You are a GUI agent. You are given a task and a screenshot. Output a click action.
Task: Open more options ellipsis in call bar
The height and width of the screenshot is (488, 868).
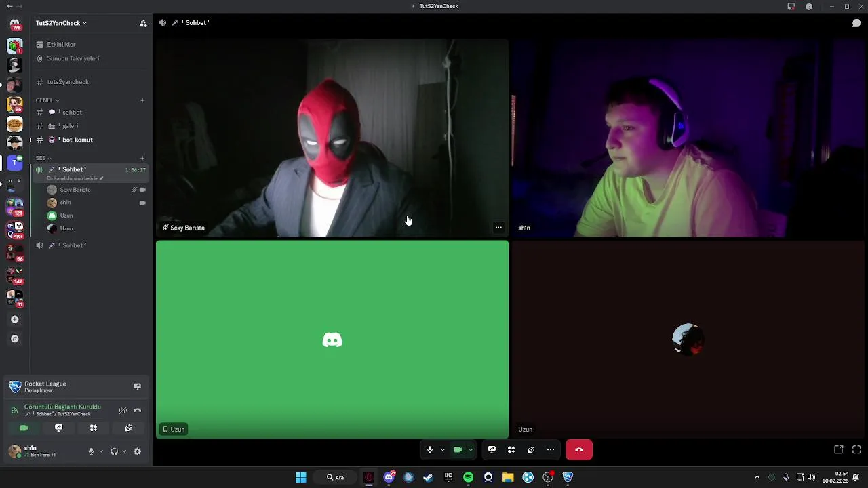(x=551, y=449)
